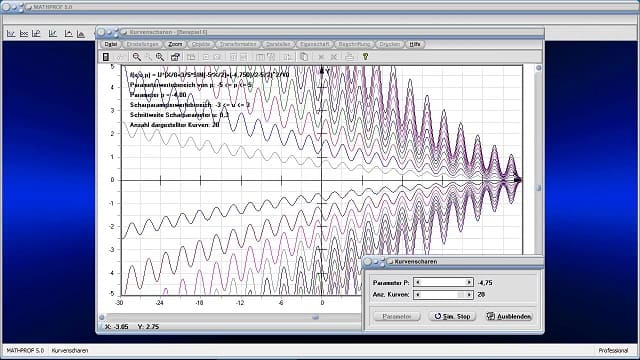This screenshot has width=640, height=360.
Task: Click the printer icon in the toolbar
Action: [x=349, y=57]
